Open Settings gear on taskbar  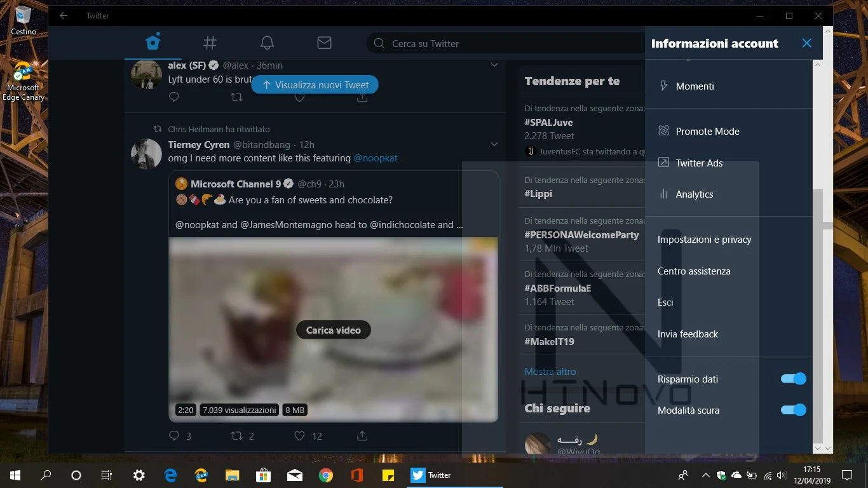[x=139, y=475]
